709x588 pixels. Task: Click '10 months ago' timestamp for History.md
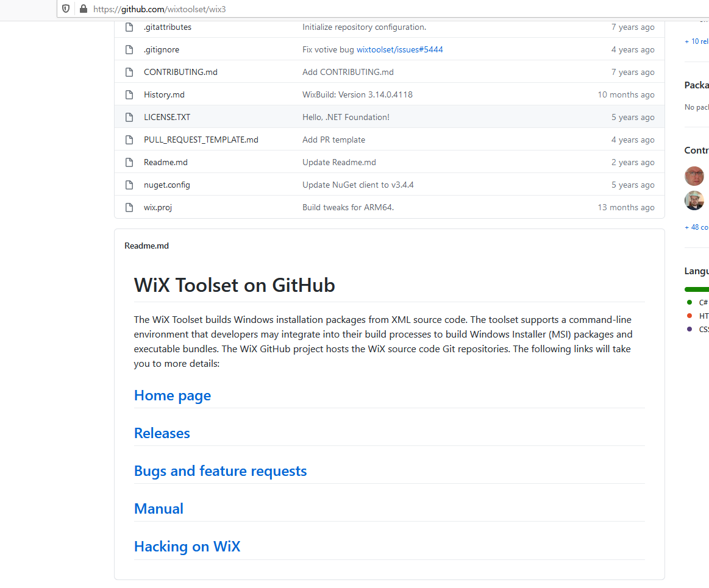pyautogui.click(x=626, y=95)
